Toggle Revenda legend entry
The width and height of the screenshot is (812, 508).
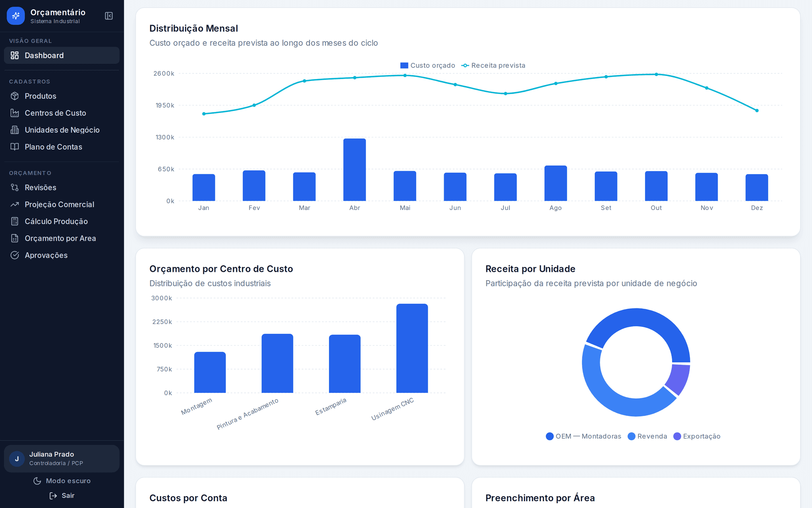(647, 436)
